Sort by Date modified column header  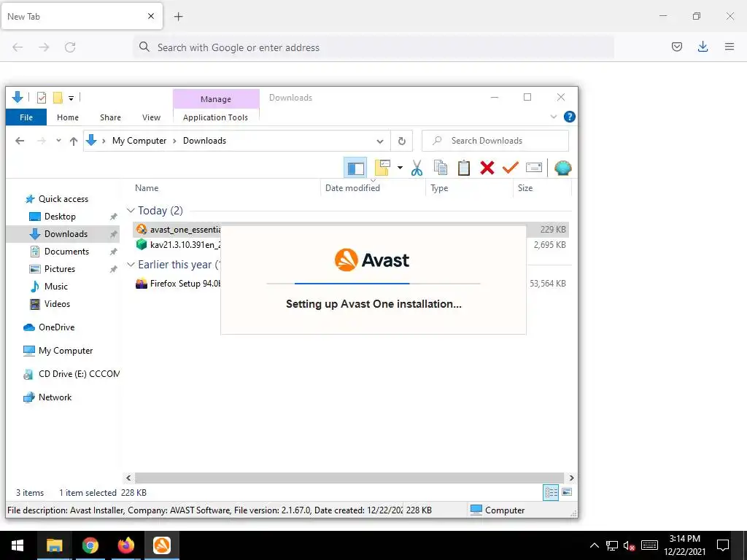pyautogui.click(x=352, y=187)
